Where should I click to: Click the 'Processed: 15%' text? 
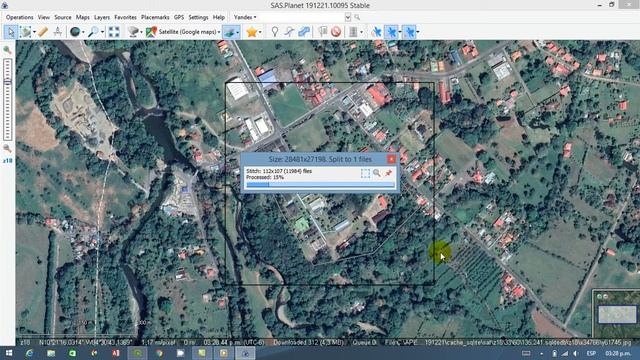(265, 178)
